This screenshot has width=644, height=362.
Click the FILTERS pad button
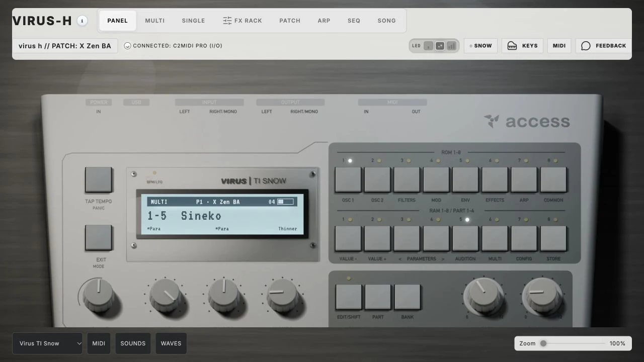(407, 179)
